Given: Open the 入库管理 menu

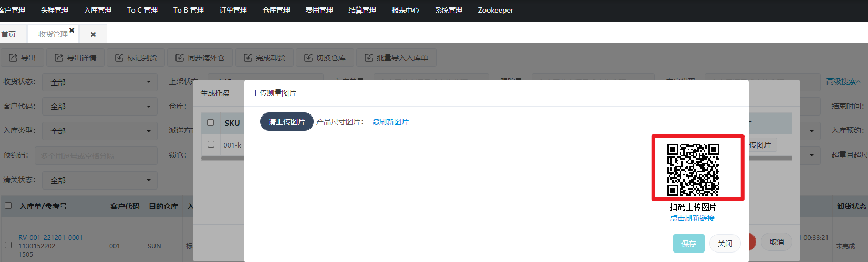Looking at the screenshot, I should 98,10.
